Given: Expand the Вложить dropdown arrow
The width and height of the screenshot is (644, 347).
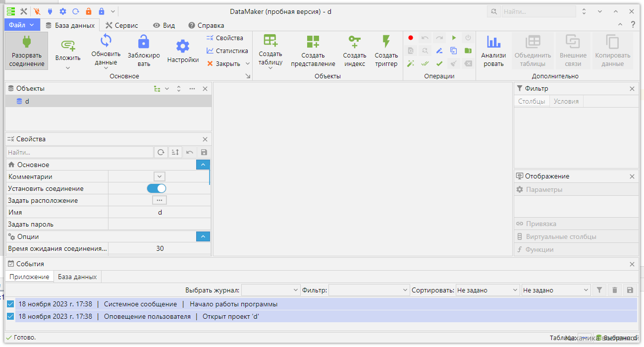Looking at the screenshot, I should pos(68,67).
